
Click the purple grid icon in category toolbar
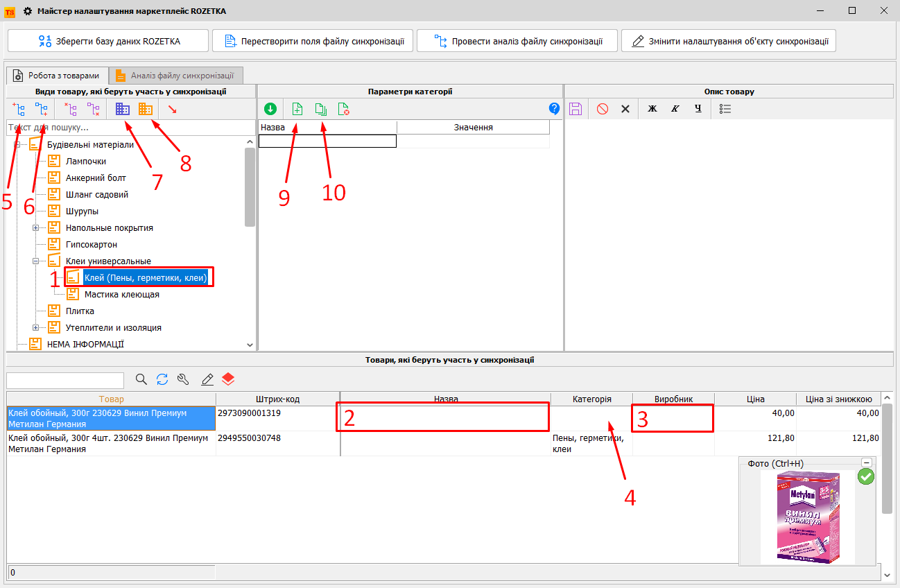[x=123, y=109]
